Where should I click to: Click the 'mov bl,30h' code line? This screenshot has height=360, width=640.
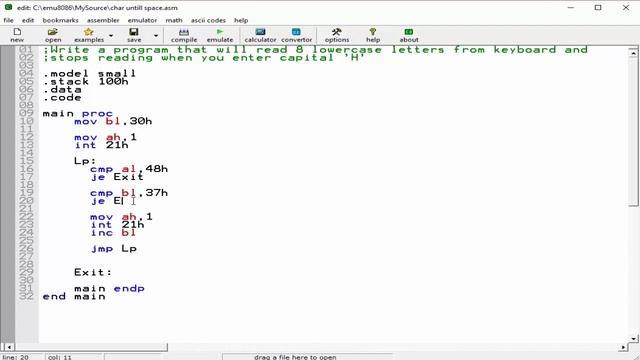point(113,121)
